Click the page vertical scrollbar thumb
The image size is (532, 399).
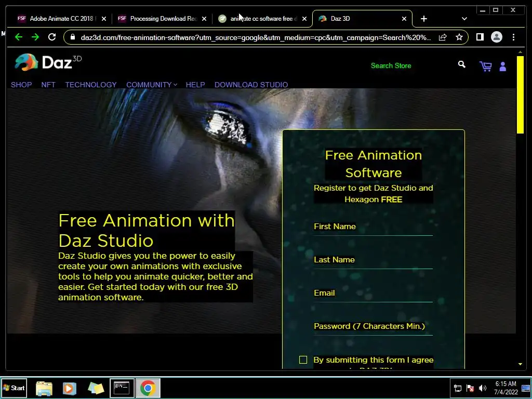coord(520,95)
